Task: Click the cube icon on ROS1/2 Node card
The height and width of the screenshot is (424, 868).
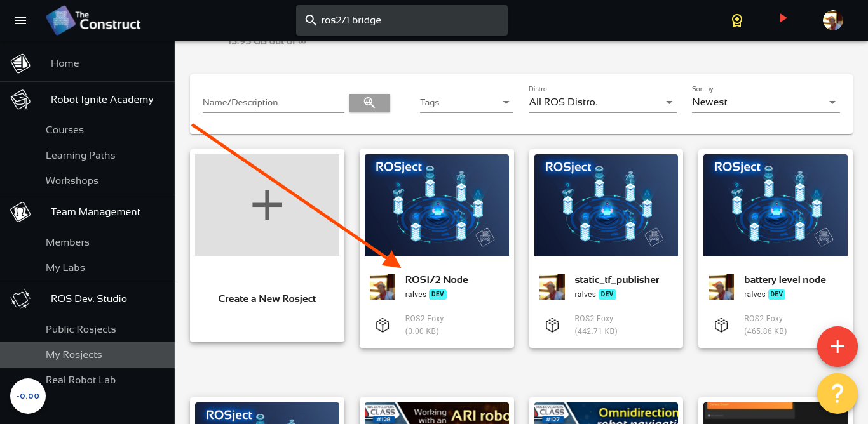Action: 382,325
